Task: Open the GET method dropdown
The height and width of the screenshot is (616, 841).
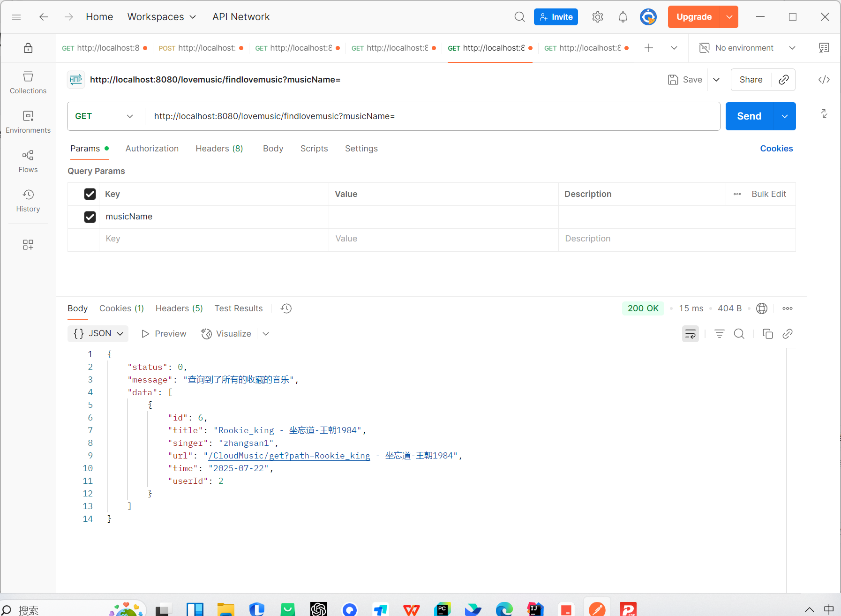Action: pos(104,116)
